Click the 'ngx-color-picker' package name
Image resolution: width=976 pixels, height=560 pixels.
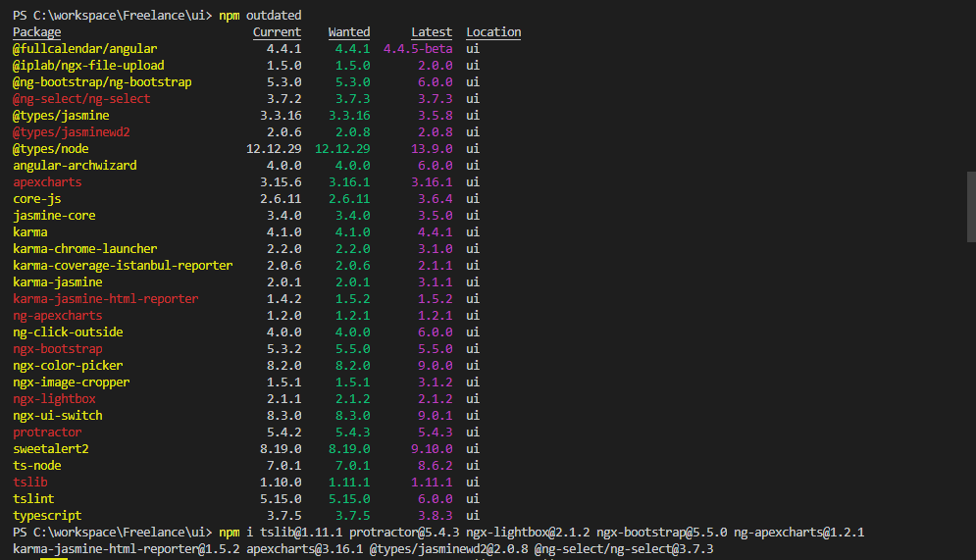[x=68, y=366]
